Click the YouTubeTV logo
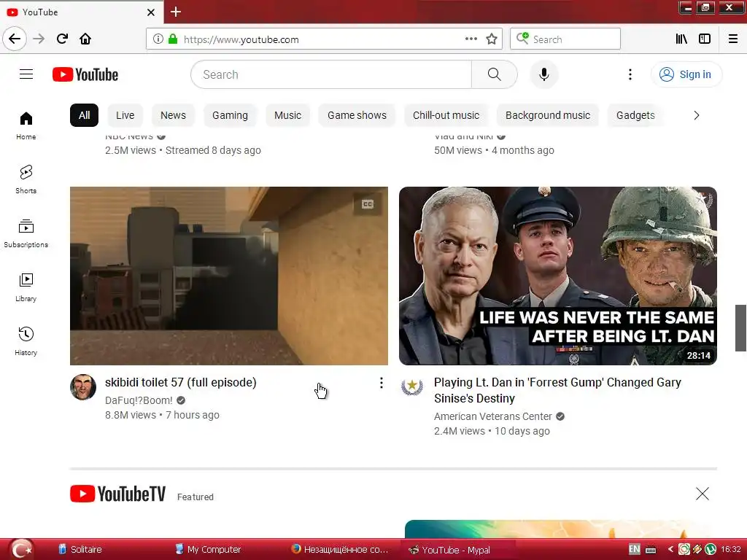Viewport: 747px width, 560px height. (x=117, y=494)
